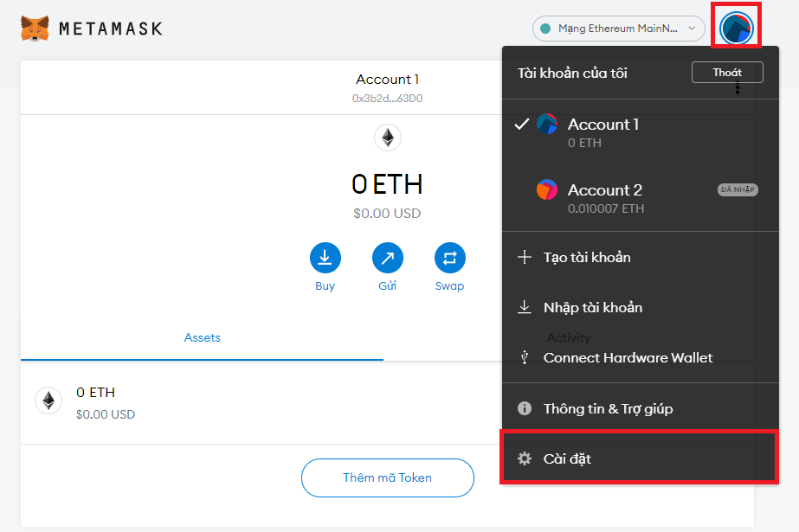Image resolution: width=799 pixels, height=532 pixels.
Task: Click the USB icon beside Connect Hardware Wallet
Action: click(525, 357)
